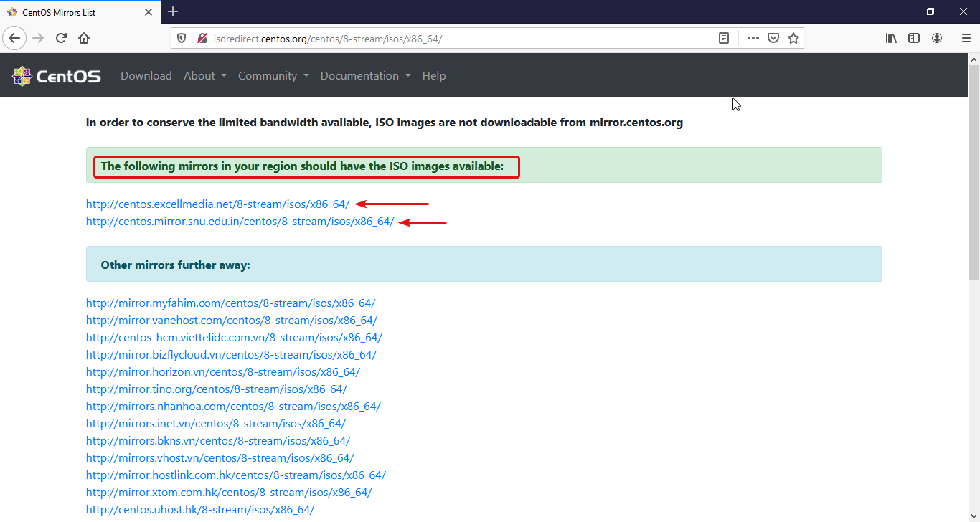Open the centos.excellmedia.net mirror link
This screenshot has height=522, width=980.
(218, 204)
